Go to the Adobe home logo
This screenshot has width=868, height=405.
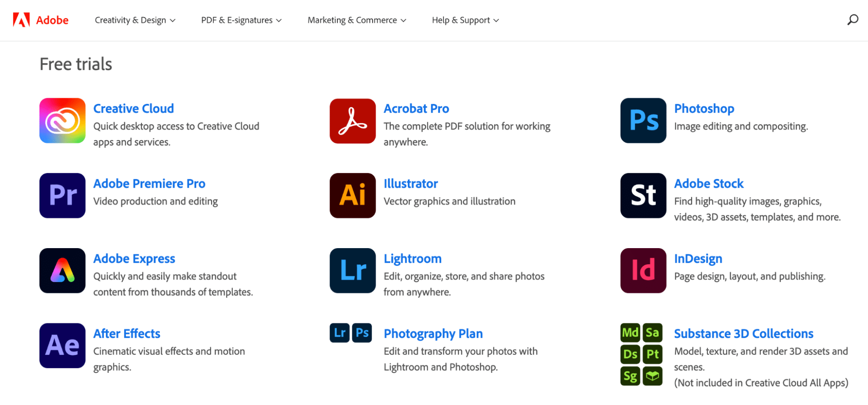tap(40, 20)
